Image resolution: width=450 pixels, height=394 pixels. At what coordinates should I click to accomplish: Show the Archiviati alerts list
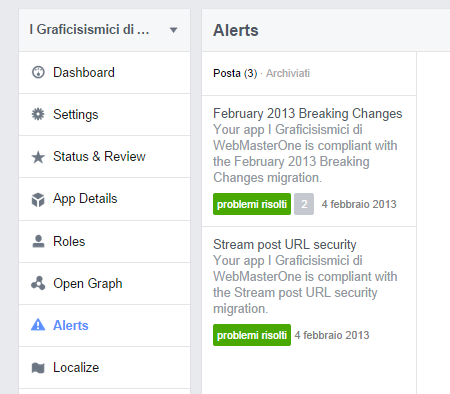coord(288,73)
